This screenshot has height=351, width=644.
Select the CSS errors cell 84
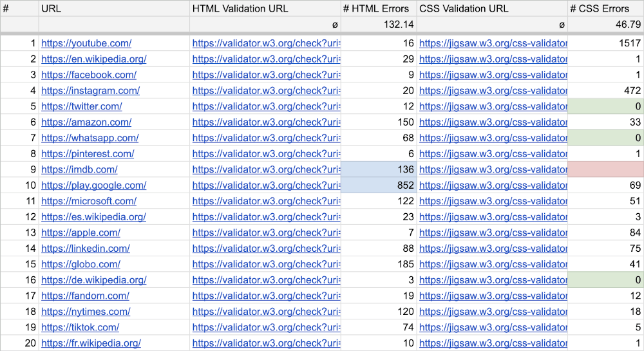(606, 232)
